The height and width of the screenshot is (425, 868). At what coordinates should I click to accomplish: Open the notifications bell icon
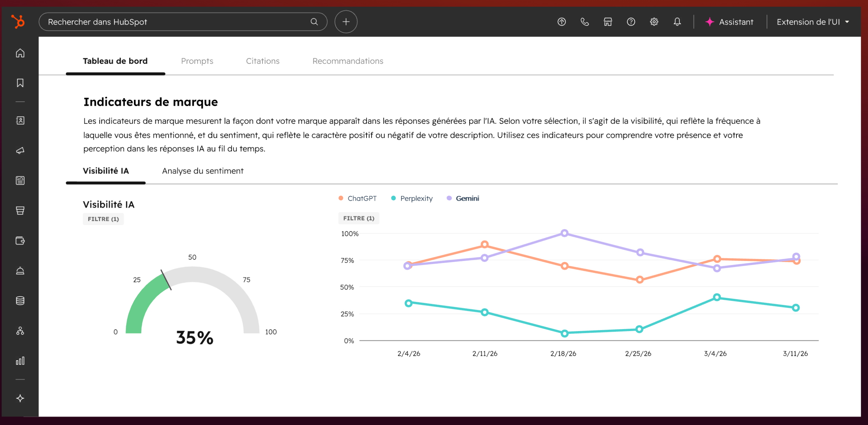(x=677, y=22)
